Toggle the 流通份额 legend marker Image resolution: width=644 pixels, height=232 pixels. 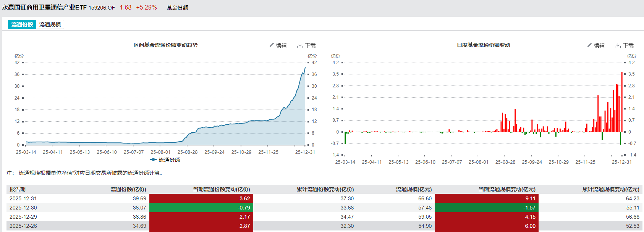[154, 160]
